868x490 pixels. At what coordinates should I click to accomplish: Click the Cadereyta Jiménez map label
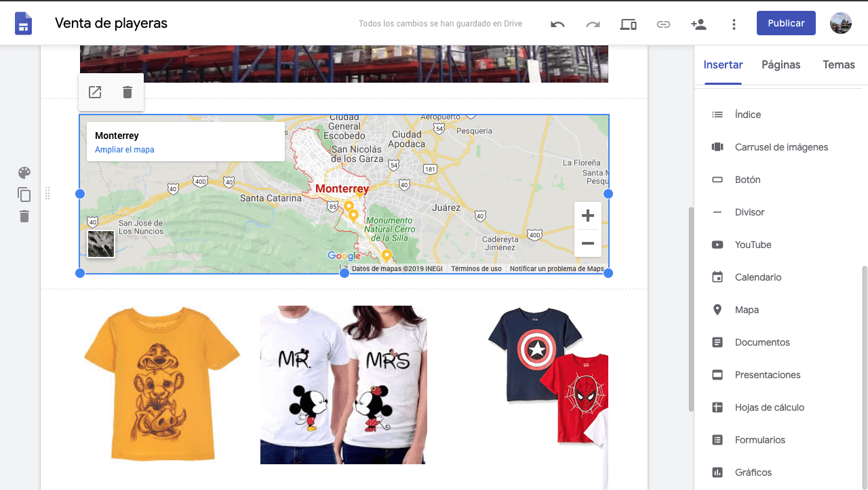(x=500, y=243)
